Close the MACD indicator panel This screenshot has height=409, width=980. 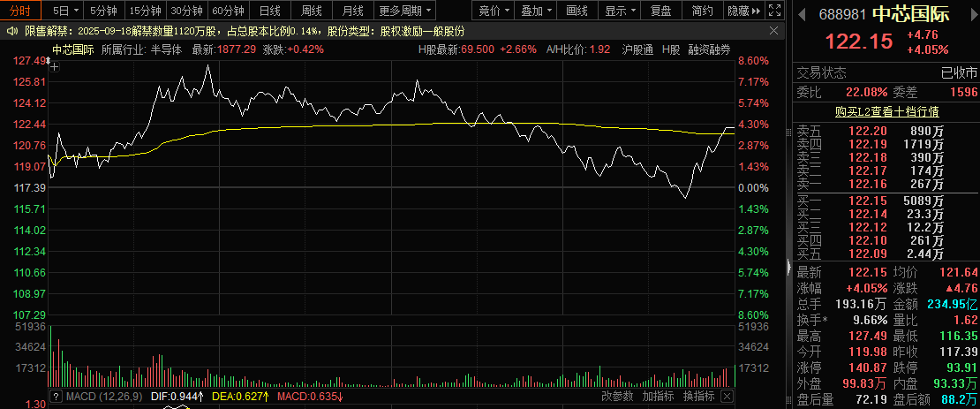pyautogui.click(x=727, y=397)
